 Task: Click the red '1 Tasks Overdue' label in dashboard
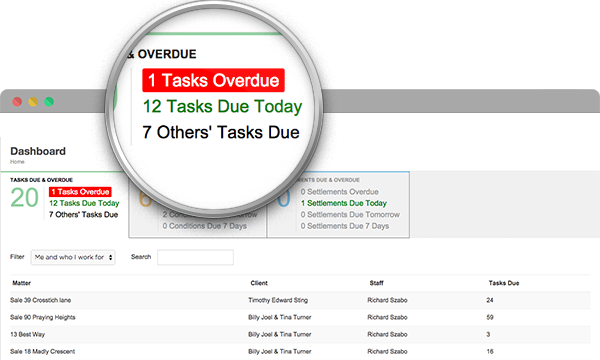pos(80,192)
